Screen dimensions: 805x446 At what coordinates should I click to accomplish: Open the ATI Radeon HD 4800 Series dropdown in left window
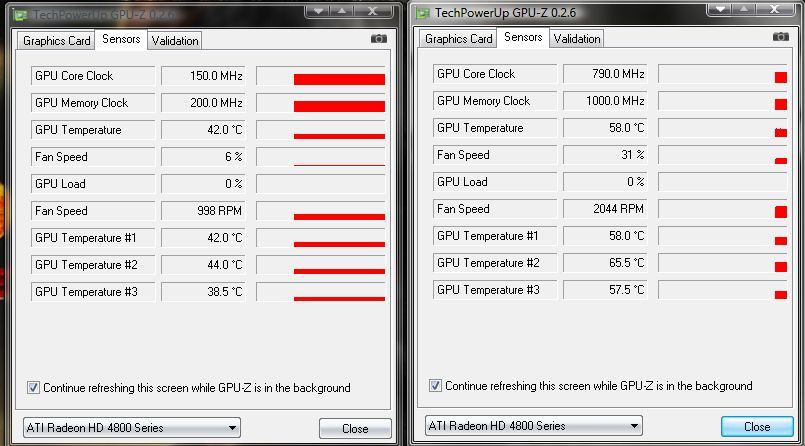pos(132,428)
